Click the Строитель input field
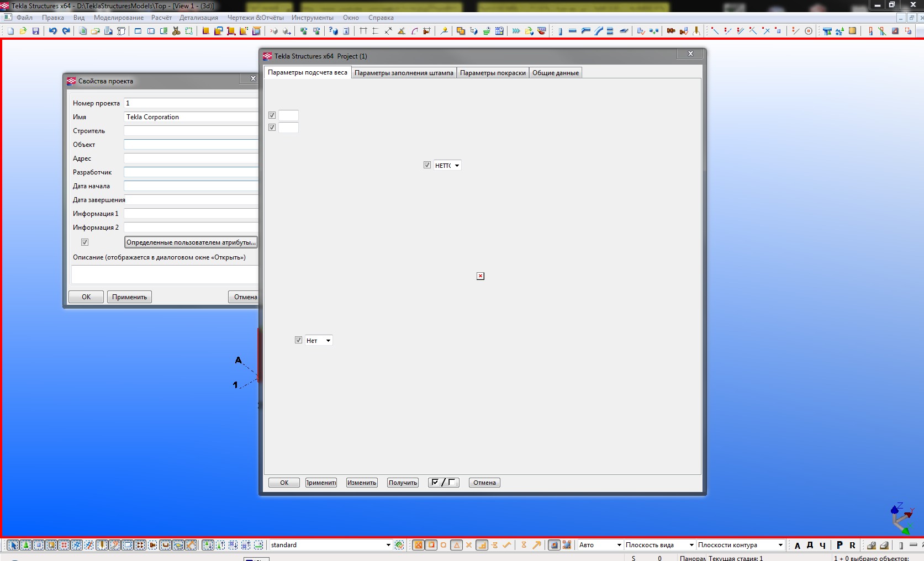This screenshot has width=924, height=561. [x=191, y=131]
